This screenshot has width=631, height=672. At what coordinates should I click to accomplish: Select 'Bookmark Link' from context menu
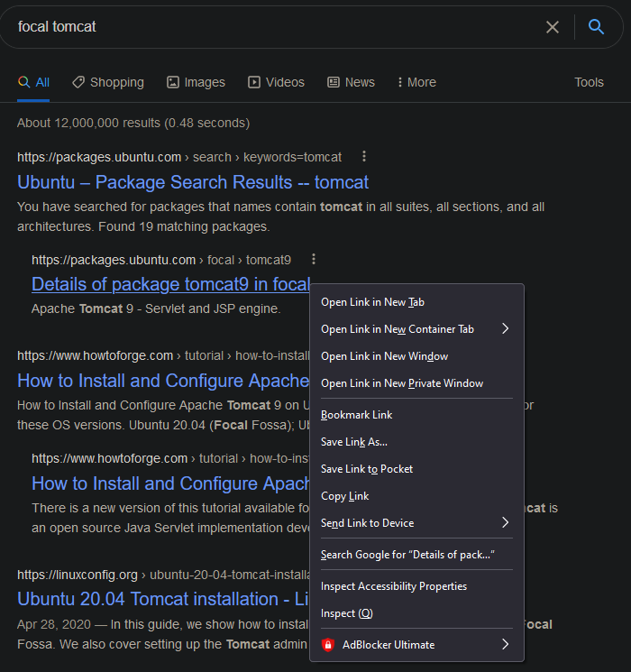(x=416, y=415)
